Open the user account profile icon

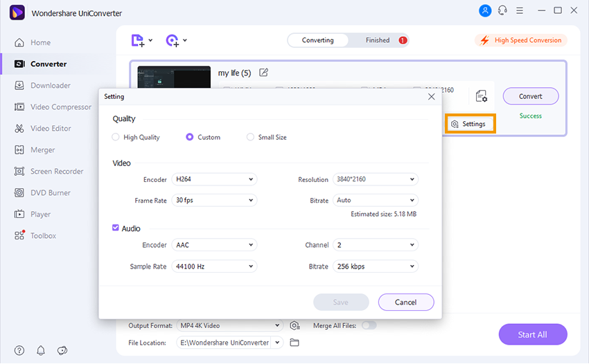(485, 10)
